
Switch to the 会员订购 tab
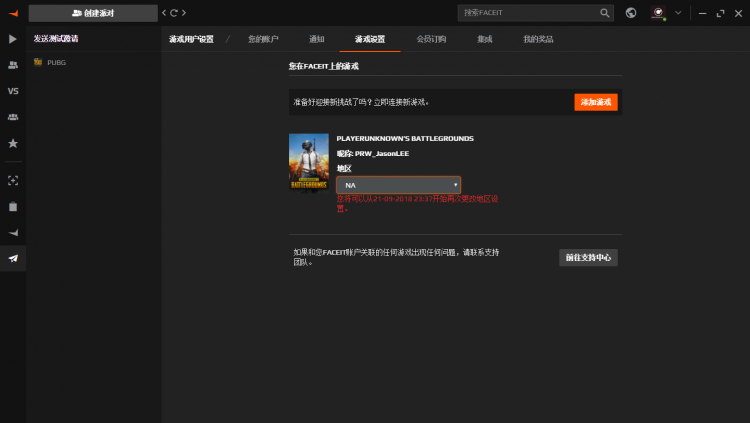pyautogui.click(x=431, y=39)
